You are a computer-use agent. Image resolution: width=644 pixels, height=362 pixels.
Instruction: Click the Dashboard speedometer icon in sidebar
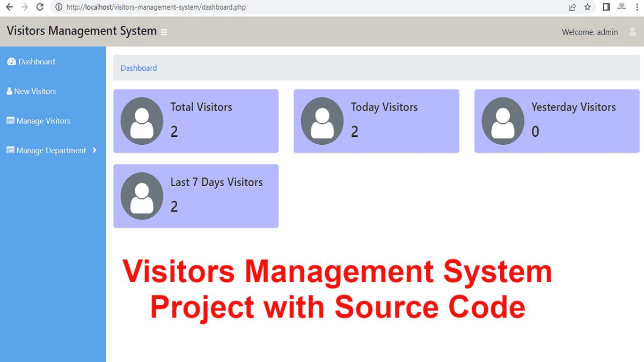click(11, 61)
